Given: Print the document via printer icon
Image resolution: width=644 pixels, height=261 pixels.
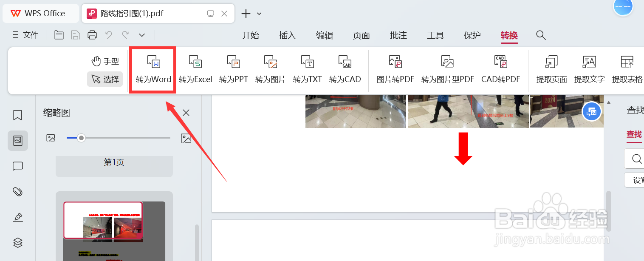Looking at the screenshot, I should 92,35.
